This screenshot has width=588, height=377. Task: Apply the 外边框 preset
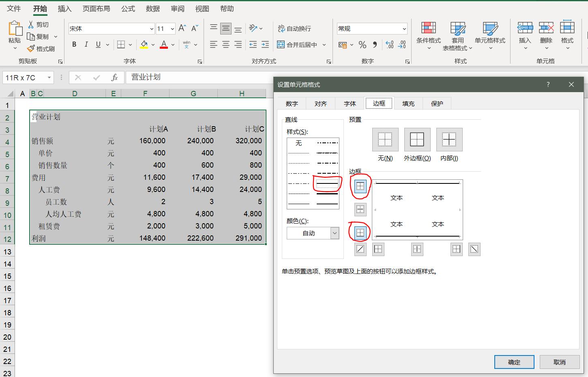pyautogui.click(x=417, y=139)
